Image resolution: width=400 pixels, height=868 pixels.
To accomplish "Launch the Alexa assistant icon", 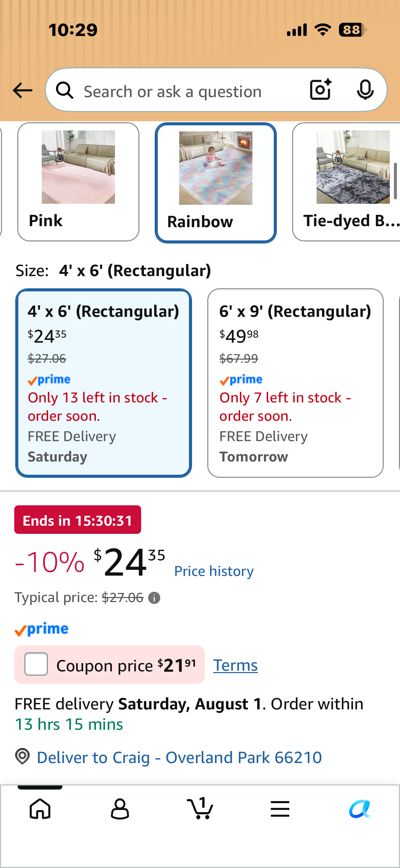I will pyautogui.click(x=360, y=809).
